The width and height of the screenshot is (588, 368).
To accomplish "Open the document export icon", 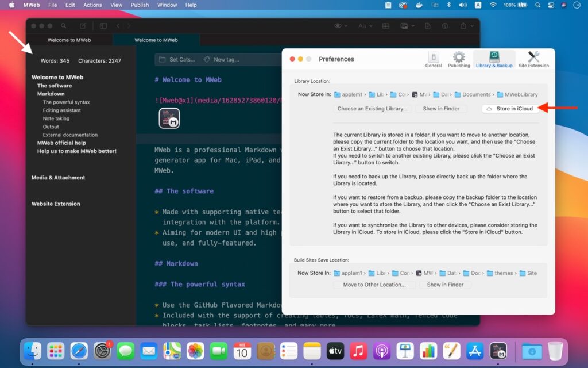I will coord(428,25).
